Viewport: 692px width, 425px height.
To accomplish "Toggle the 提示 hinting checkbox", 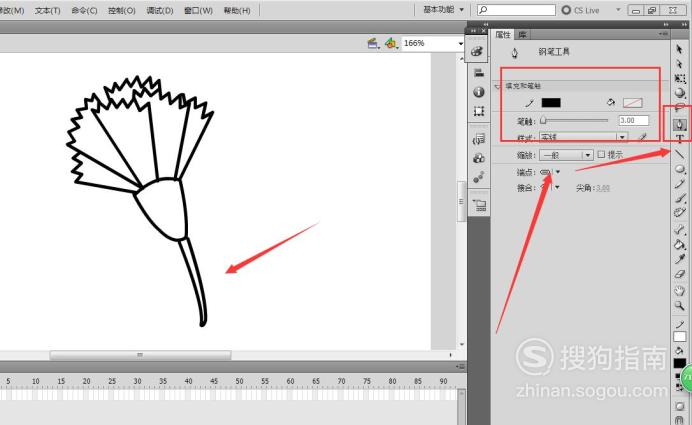I will 601,154.
